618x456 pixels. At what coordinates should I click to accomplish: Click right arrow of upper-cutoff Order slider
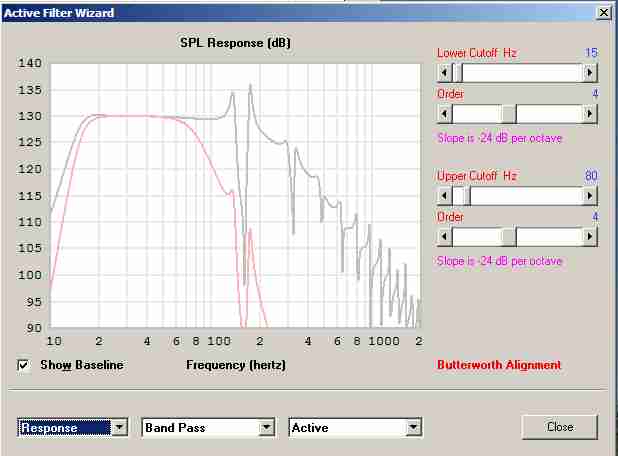590,236
